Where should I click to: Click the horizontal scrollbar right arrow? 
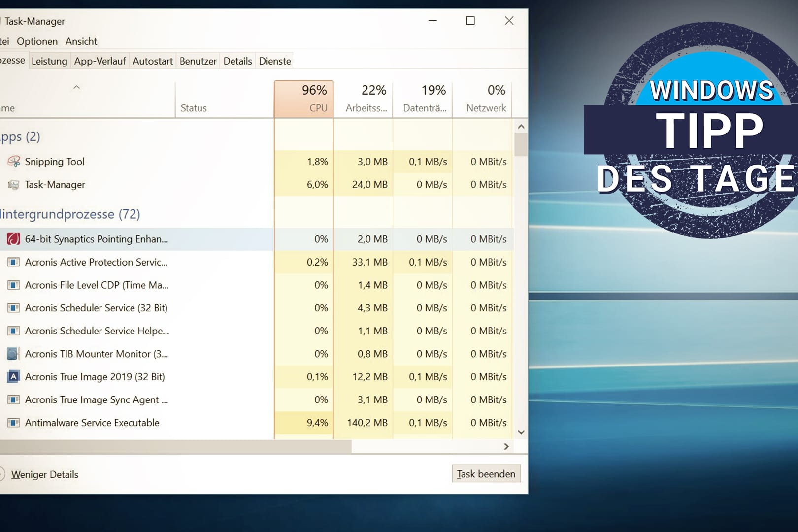(x=506, y=446)
